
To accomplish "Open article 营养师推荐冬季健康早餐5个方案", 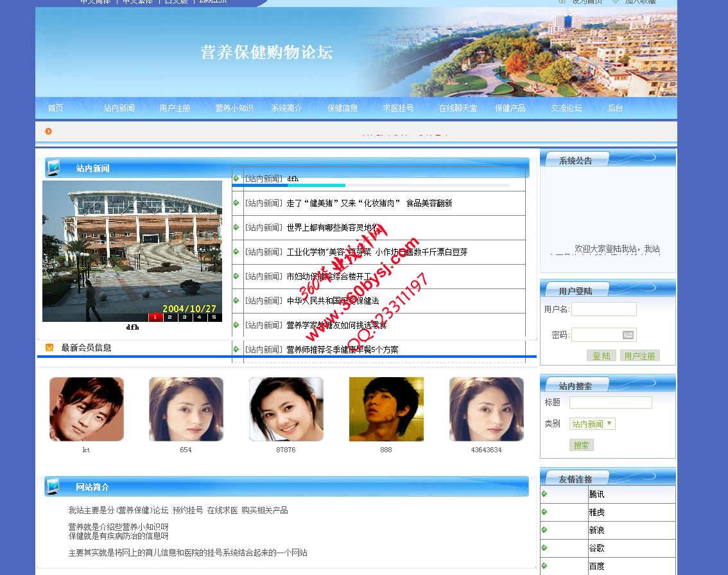I will pos(342,349).
